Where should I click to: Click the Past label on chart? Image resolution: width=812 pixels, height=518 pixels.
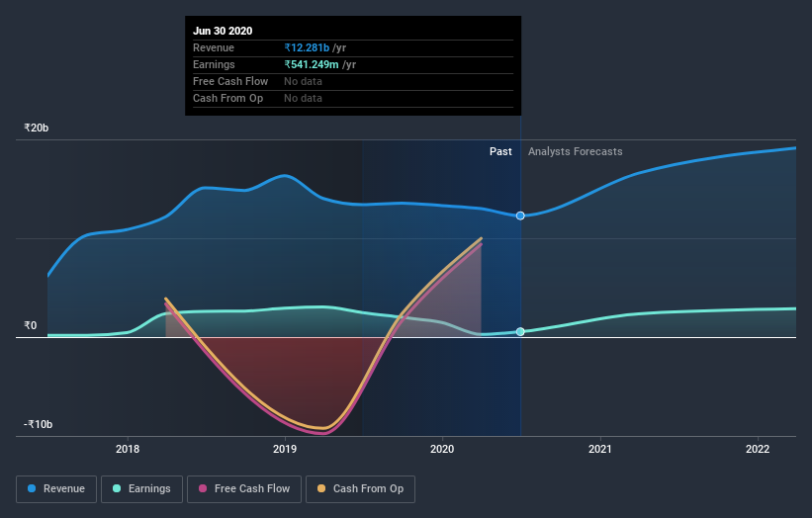click(x=500, y=151)
